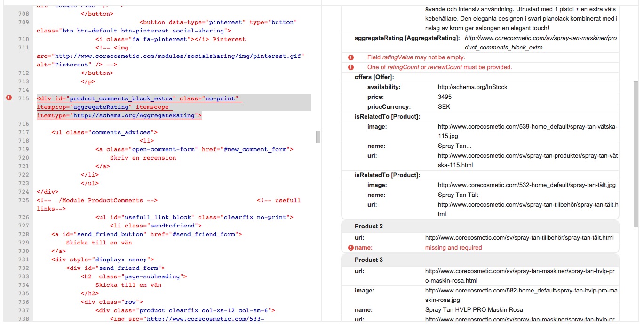Click the first isRelatedTo [Product] label
644x325 pixels.
point(387,117)
